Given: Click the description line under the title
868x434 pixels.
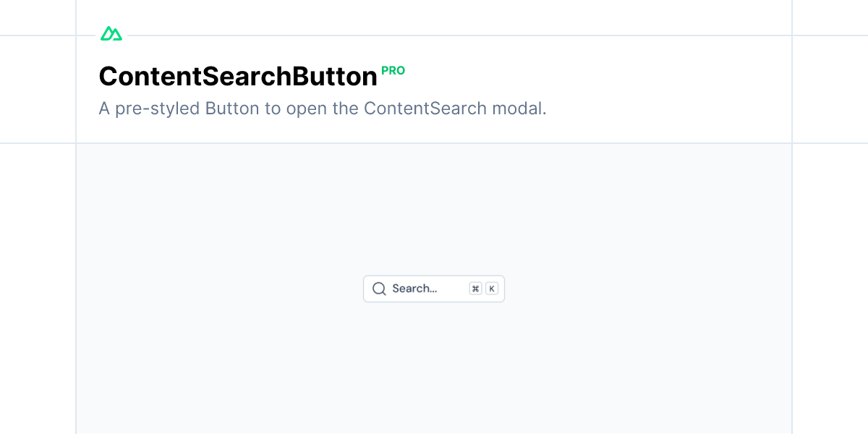Looking at the screenshot, I should 323,109.
